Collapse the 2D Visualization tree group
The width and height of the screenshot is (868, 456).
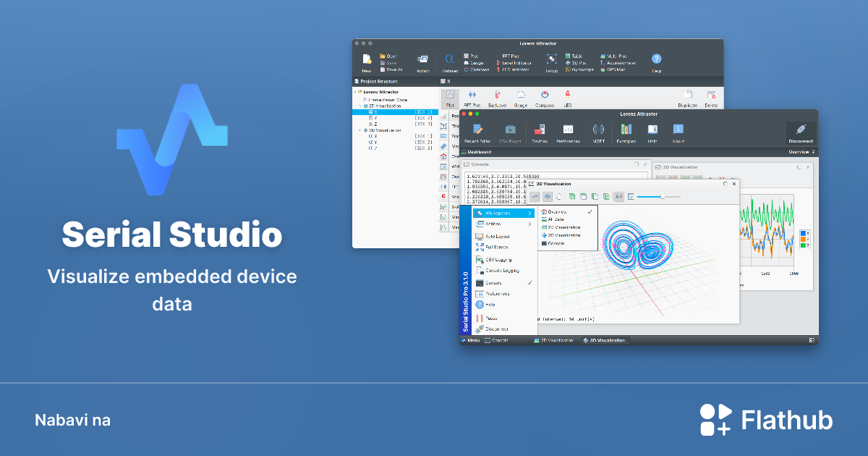point(360,106)
